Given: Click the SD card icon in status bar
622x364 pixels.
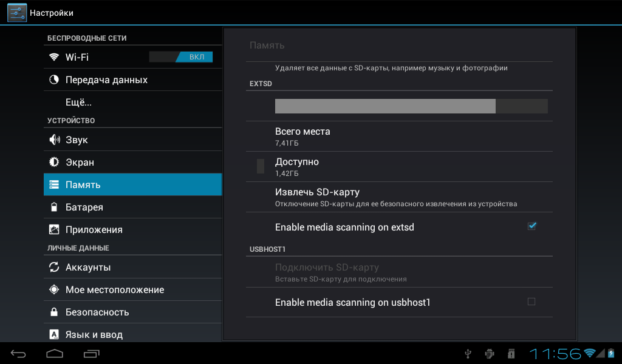Looking at the screenshot, I should coord(511,353).
